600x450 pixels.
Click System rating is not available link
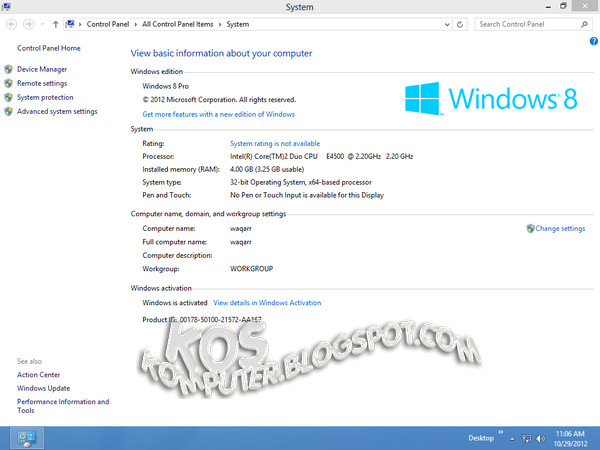[x=275, y=143]
